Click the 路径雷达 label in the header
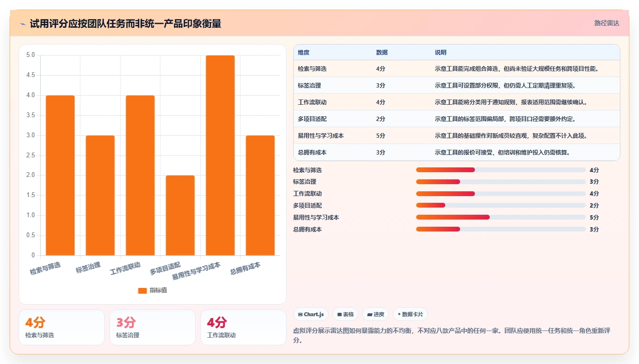The image size is (639, 364). pos(607,23)
